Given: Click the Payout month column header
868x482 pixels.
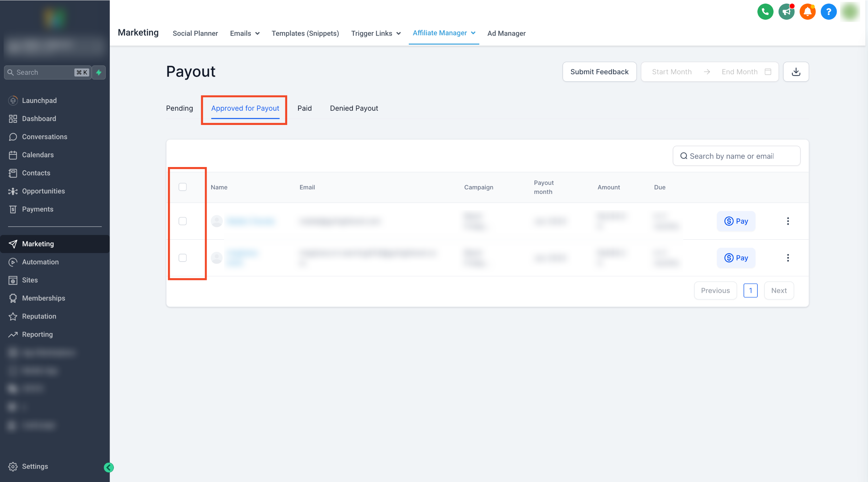Looking at the screenshot, I should pos(544,187).
